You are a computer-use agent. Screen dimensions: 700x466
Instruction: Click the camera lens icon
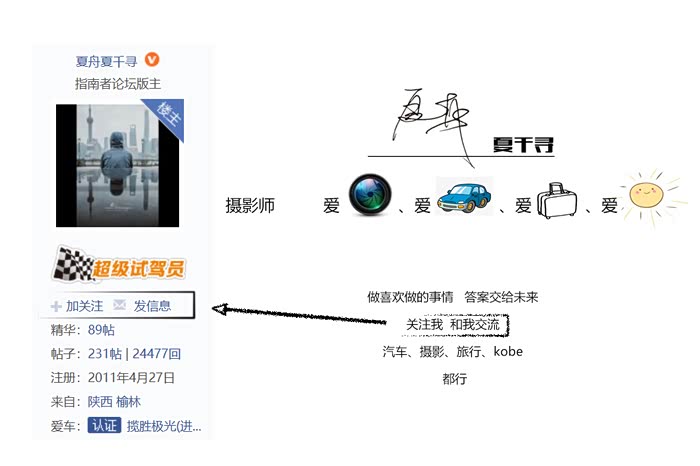pos(370,196)
